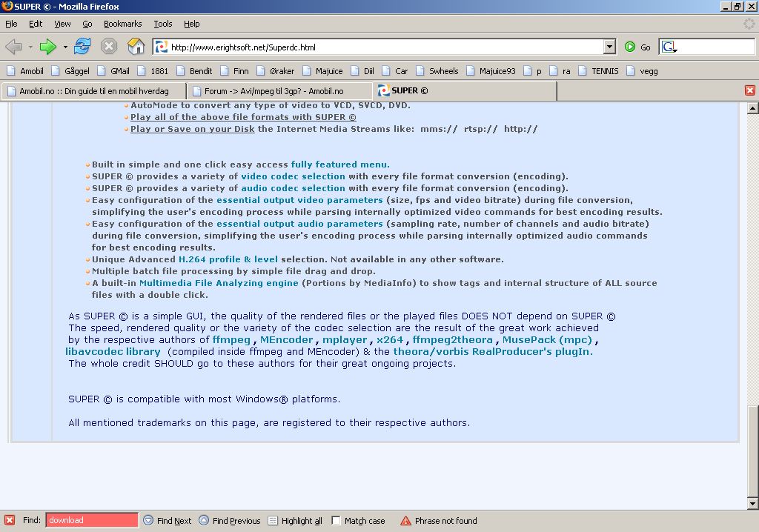Screen dimensions: 759x532
Task: Click the Phrase not found warning icon
Action: pyautogui.click(x=405, y=520)
